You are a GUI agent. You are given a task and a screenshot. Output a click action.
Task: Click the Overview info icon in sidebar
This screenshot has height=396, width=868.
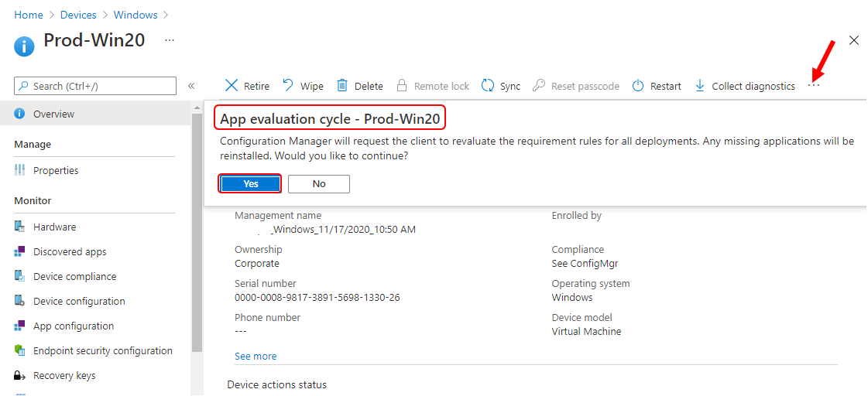20,114
